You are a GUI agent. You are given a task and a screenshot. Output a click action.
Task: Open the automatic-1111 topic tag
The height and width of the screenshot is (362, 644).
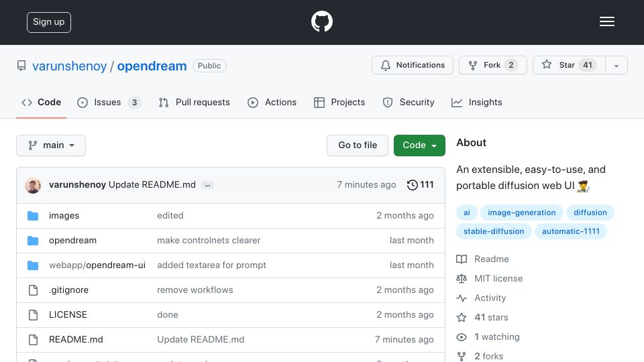click(571, 231)
